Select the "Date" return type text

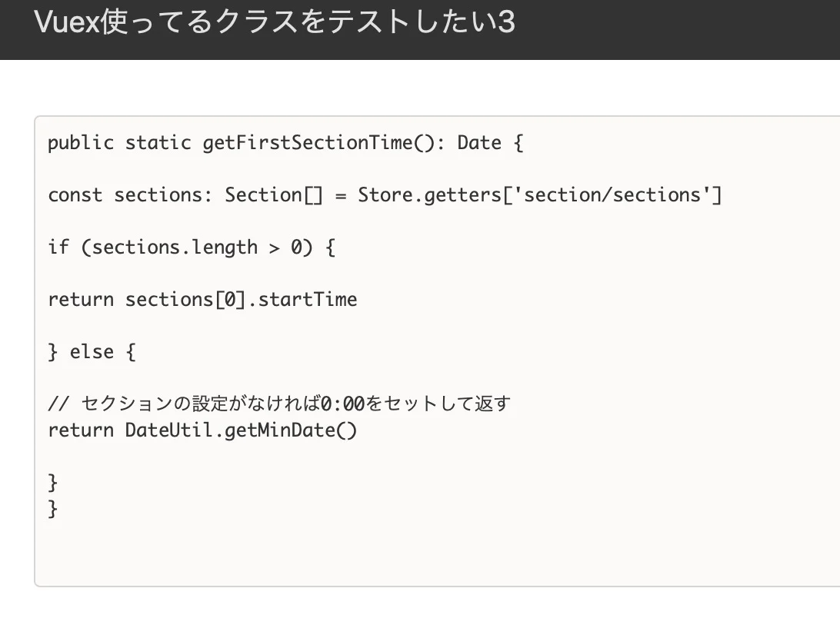(x=479, y=143)
